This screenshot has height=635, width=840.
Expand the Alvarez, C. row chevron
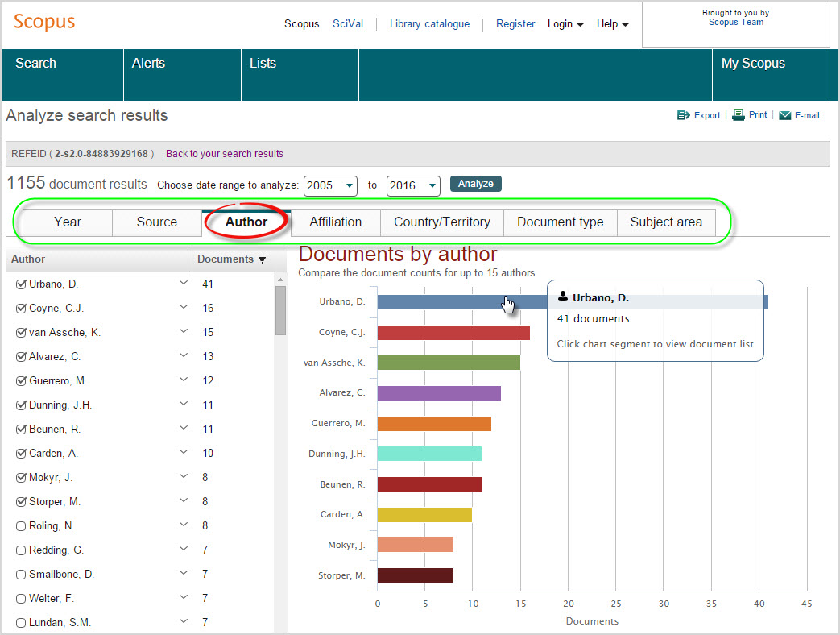(x=183, y=355)
